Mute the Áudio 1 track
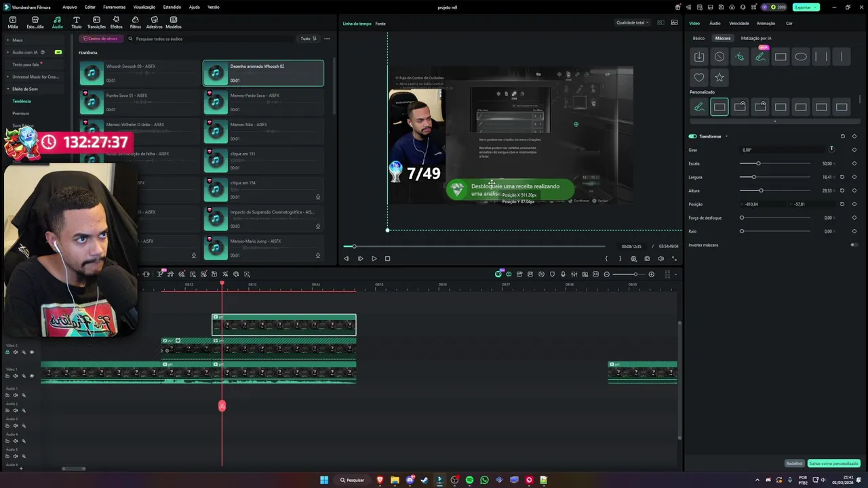Viewport: 868px width, 488px height. pos(16,395)
